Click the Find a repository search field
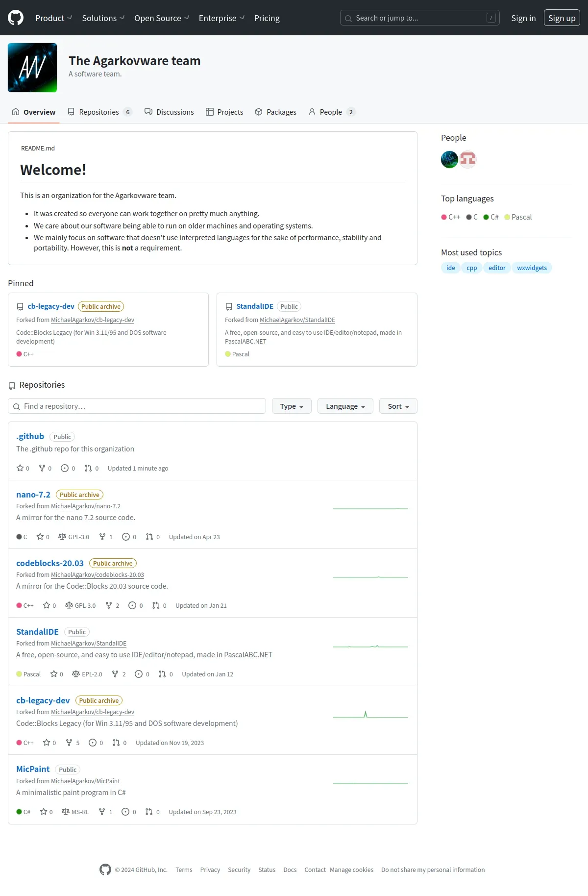 pos(137,406)
